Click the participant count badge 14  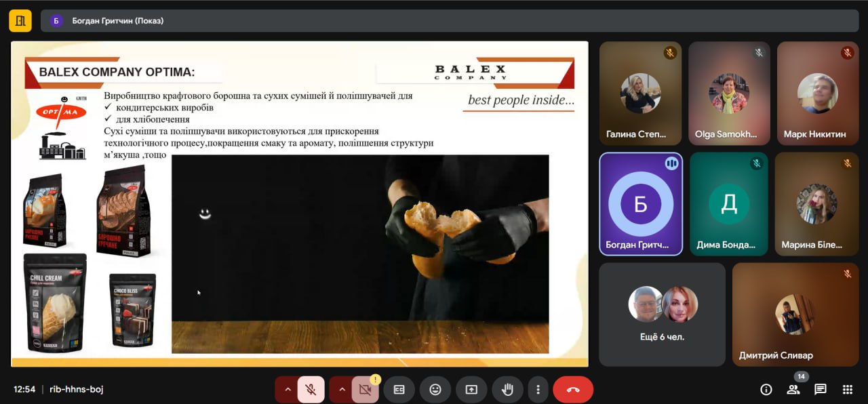(x=801, y=376)
